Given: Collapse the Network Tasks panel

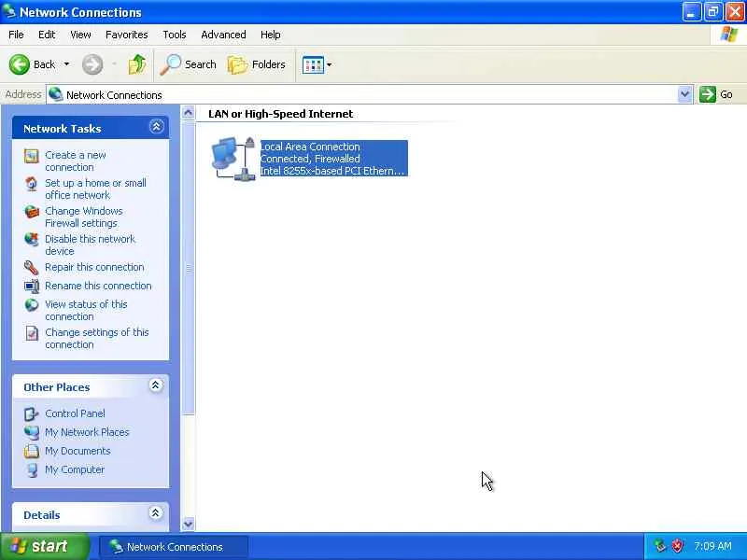Looking at the screenshot, I should [x=156, y=127].
